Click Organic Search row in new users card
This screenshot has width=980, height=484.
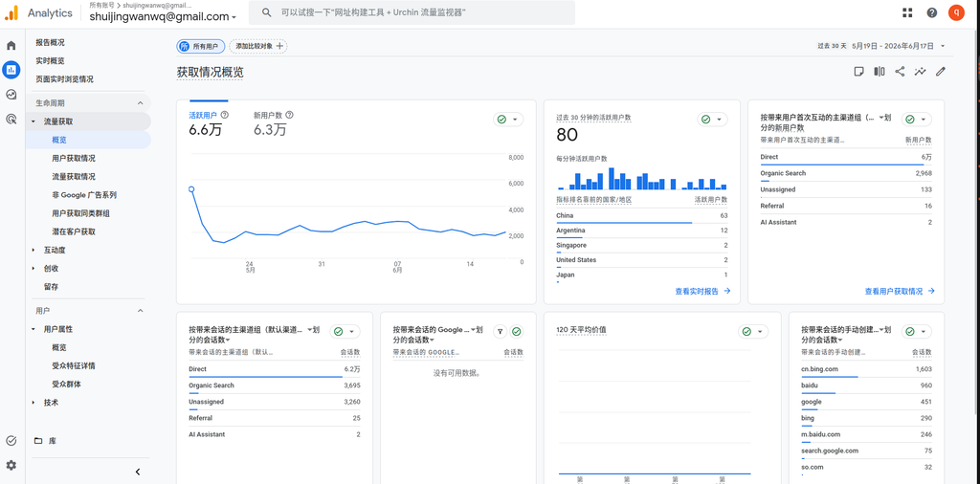[x=846, y=174]
